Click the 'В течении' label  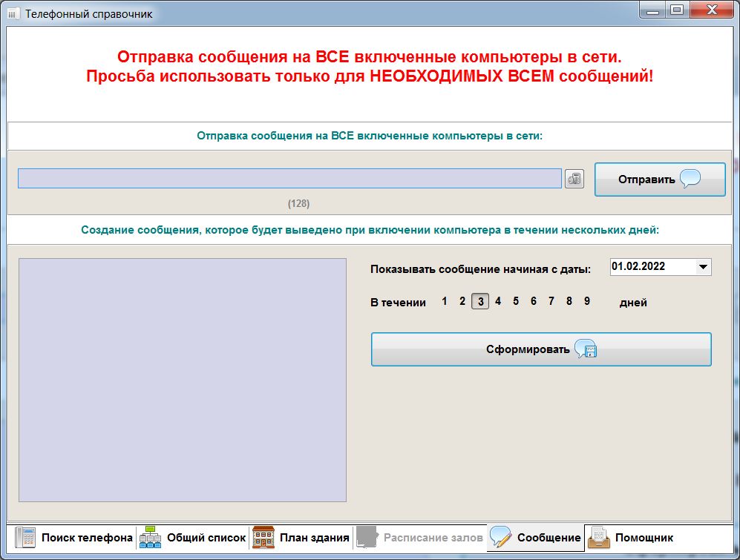[x=398, y=303]
